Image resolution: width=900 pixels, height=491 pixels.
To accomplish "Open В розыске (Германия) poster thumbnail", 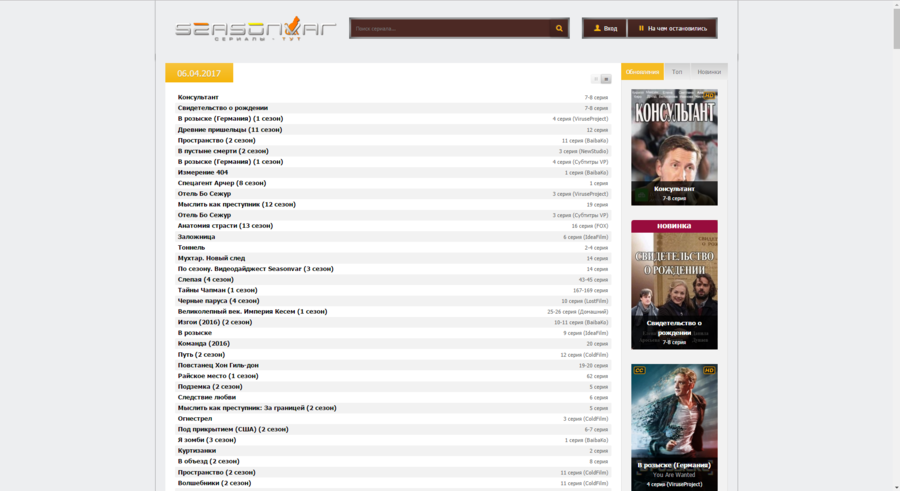I will point(674,427).
